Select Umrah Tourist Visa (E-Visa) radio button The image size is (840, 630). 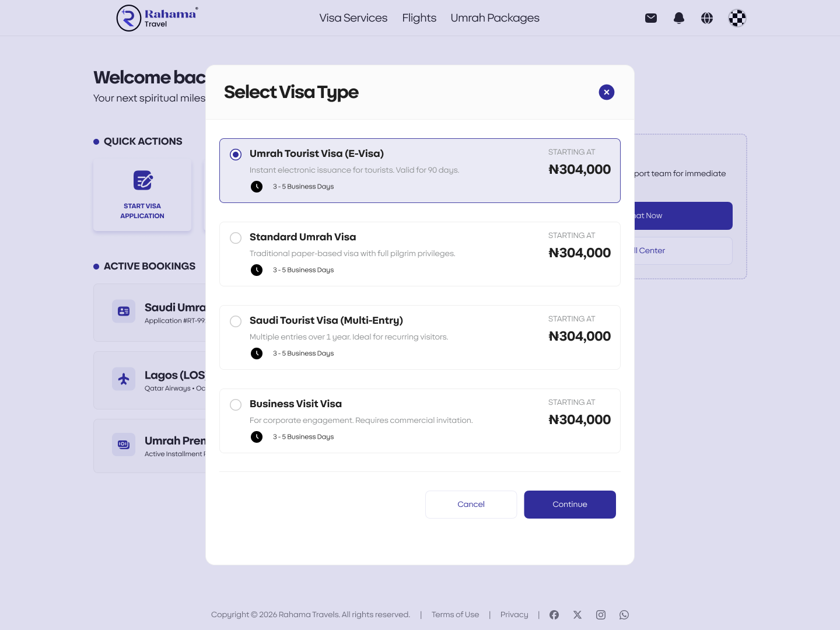[x=236, y=155]
